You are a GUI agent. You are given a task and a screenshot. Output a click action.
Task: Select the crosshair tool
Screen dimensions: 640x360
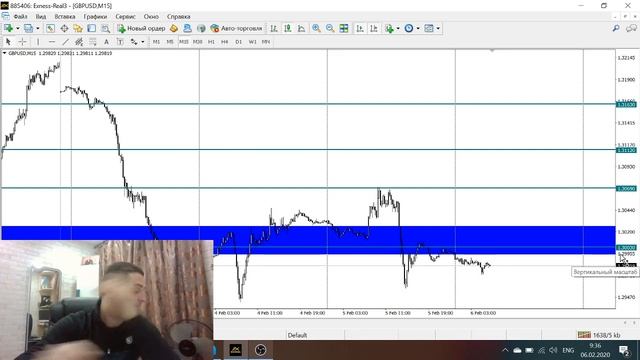pos(22,42)
